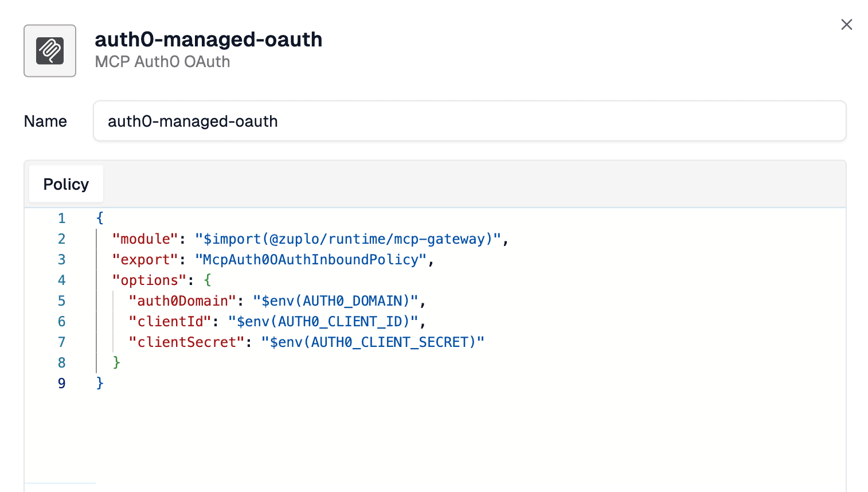Click the "clientSecret" line
This screenshot has height=492, width=868.
(x=306, y=342)
